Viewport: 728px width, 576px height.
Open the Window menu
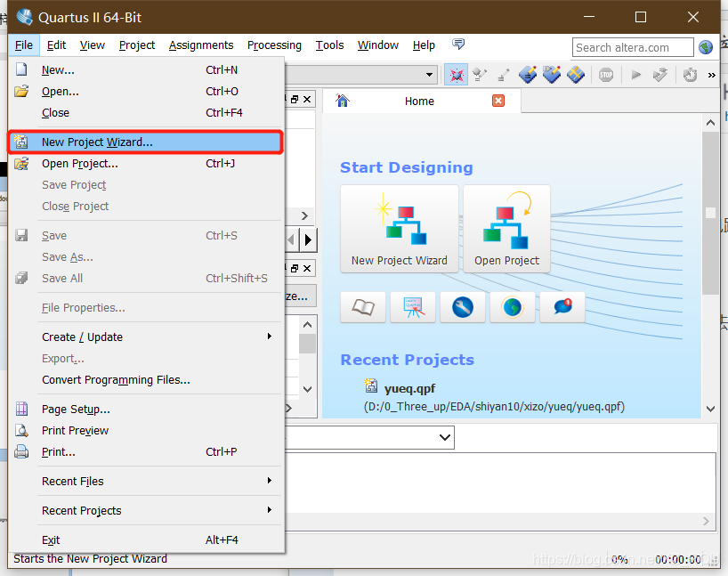[x=378, y=45]
